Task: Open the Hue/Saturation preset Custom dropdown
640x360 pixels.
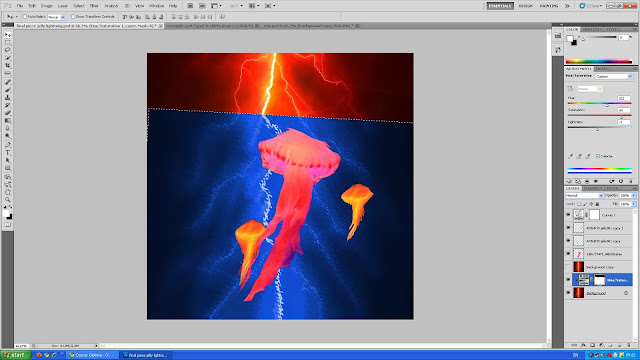Action: click(613, 76)
